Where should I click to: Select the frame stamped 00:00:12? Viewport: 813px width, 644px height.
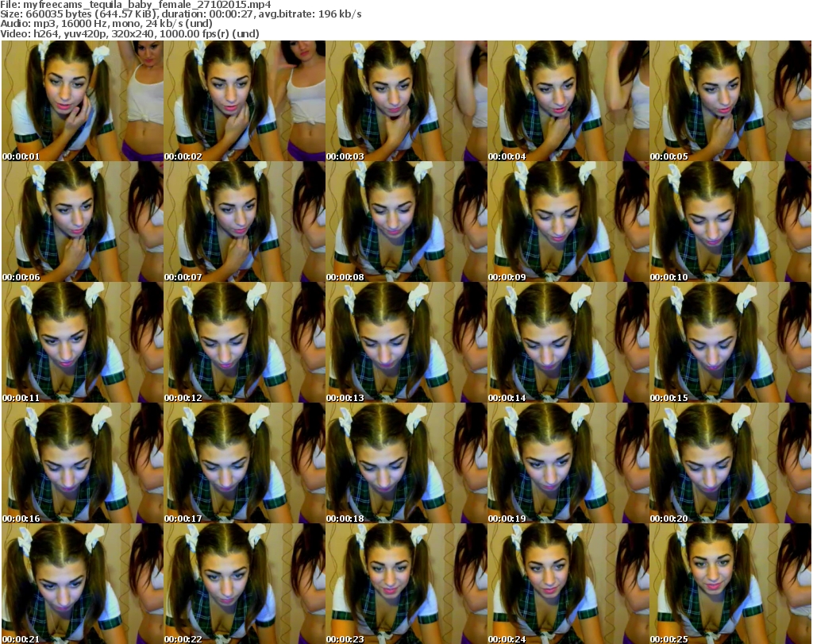[245, 342]
